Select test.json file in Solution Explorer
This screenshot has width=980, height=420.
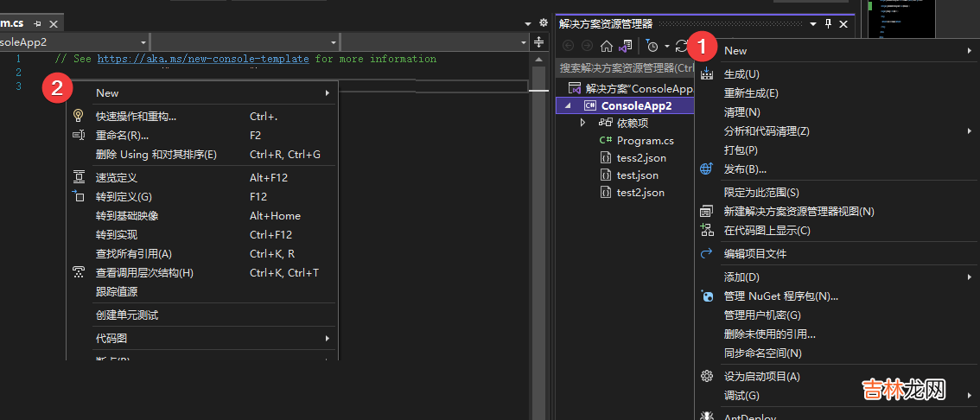[x=637, y=175]
